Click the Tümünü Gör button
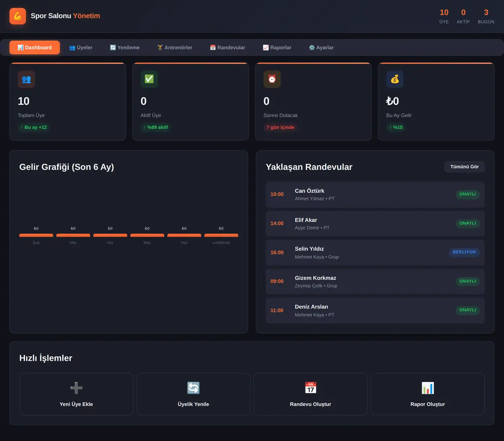 (465, 167)
